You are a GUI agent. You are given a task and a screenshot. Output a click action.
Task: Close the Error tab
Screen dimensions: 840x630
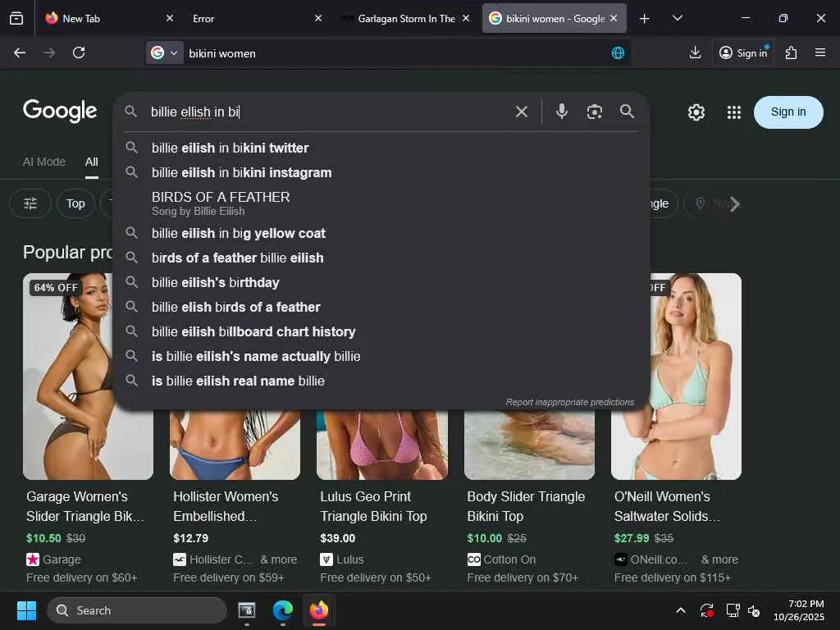[x=318, y=18]
